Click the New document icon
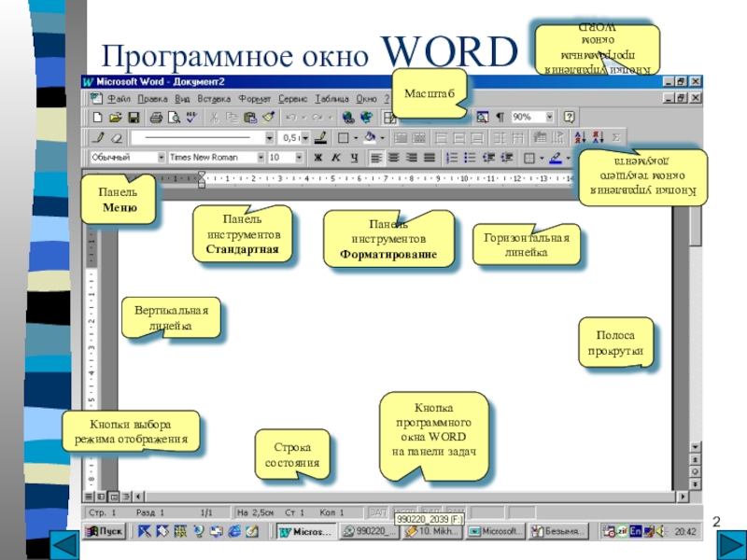 [x=98, y=118]
